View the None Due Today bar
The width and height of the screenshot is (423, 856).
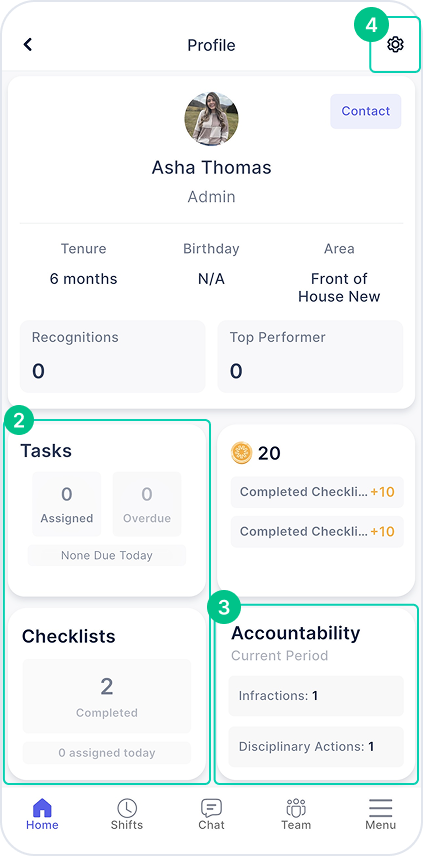[x=107, y=555]
